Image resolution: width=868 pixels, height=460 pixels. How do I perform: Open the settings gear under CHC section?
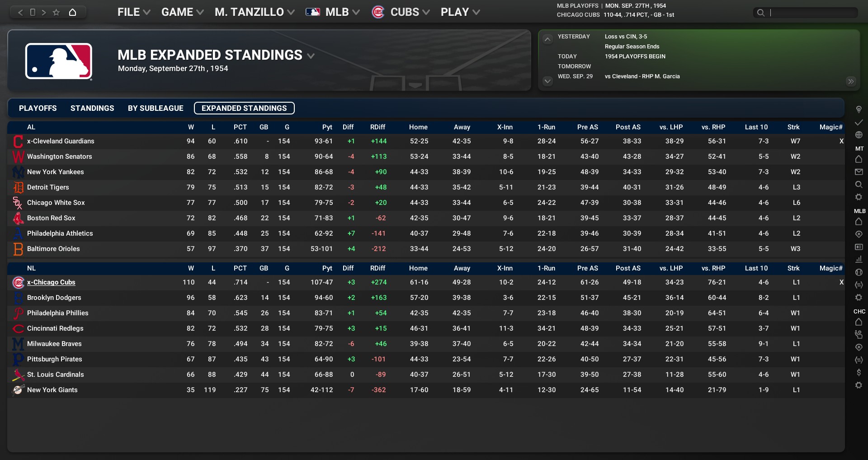[x=859, y=385]
